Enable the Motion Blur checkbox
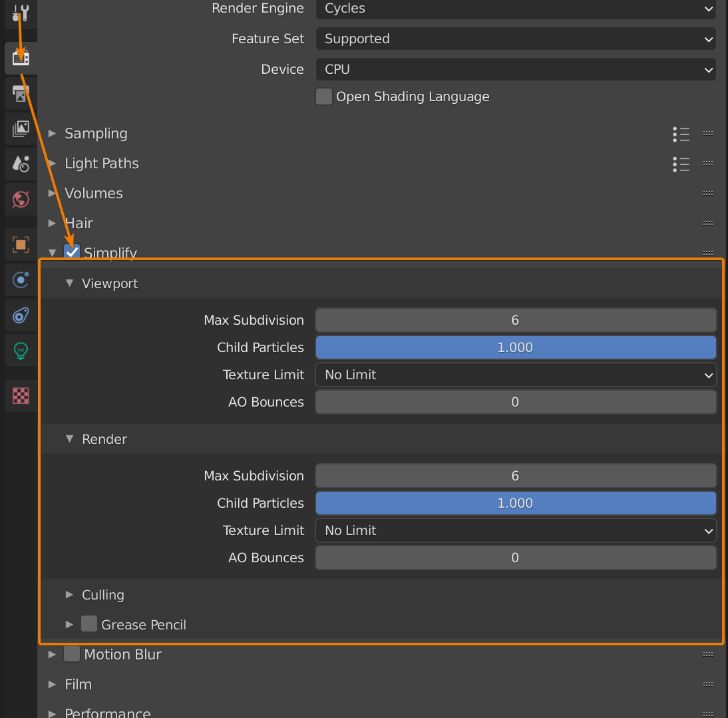 tap(72, 654)
